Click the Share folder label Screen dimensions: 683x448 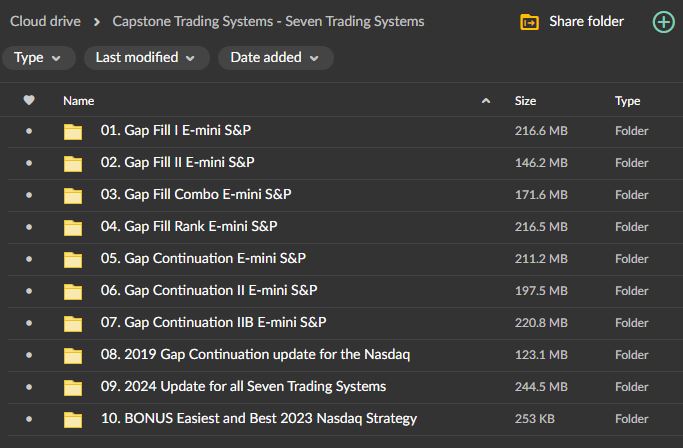[x=586, y=21]
